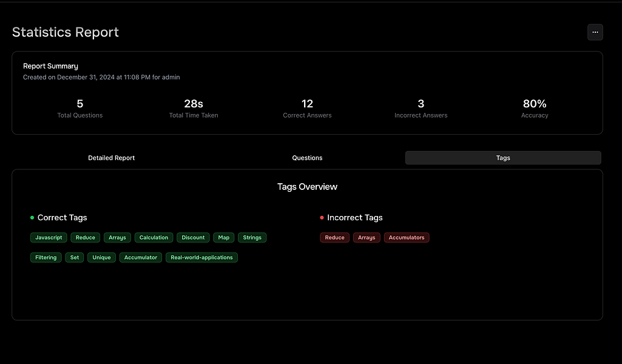
Task: Click the green Arrays tag under Correct Tags
Action: (117, 238)
